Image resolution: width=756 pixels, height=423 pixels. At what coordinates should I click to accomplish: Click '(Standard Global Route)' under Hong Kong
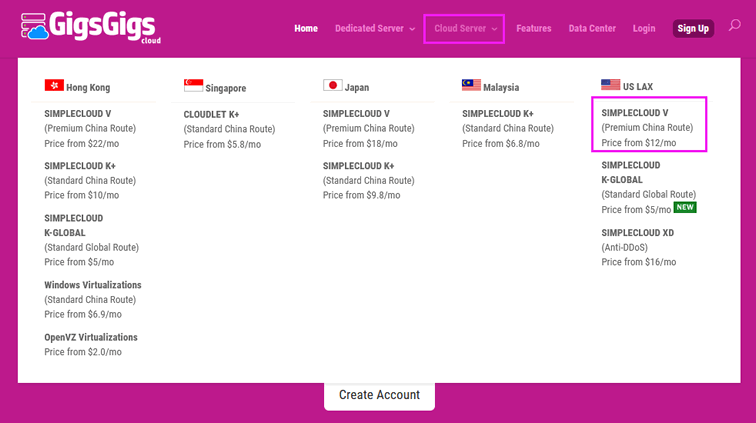click(x=92, y=247)
